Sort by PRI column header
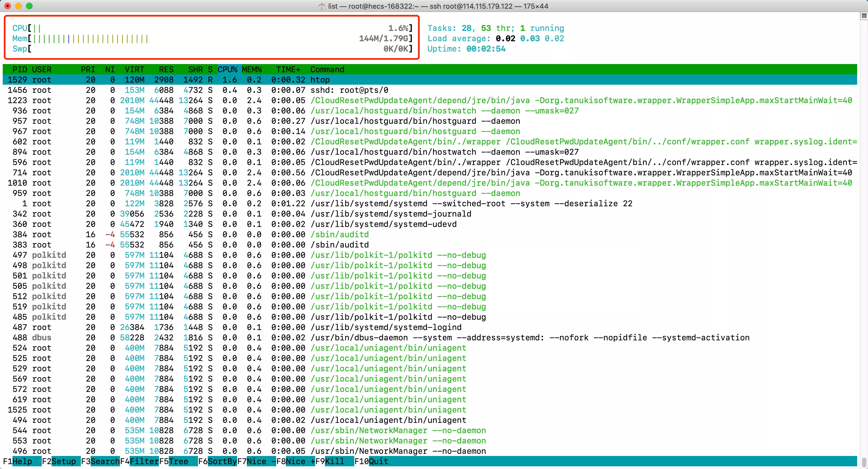The width and height of the screenshot is (868, 469). click(x=88, y=69)
